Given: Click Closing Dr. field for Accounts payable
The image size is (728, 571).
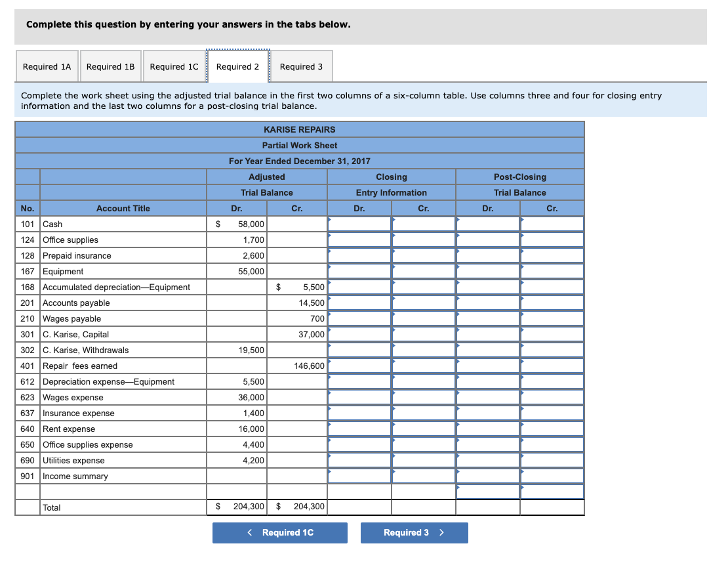Looking at the screenshot, I should click(x=359, y=303).
